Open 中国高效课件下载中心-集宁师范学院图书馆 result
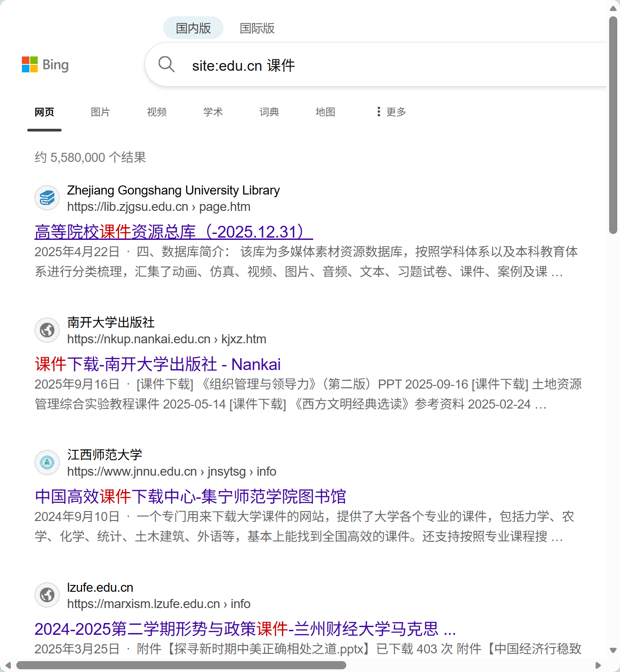This screenshot has height=672, width=620. coord(190,497)
